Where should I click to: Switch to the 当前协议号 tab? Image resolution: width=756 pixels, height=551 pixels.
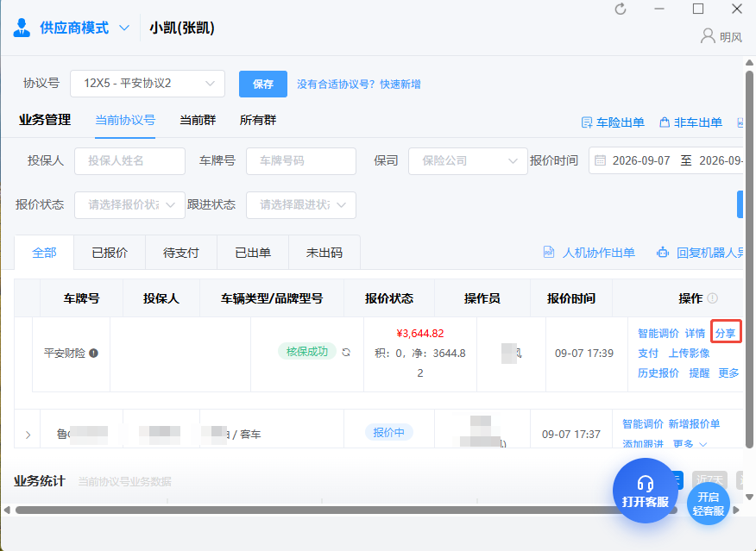click(x=125, y=120)
